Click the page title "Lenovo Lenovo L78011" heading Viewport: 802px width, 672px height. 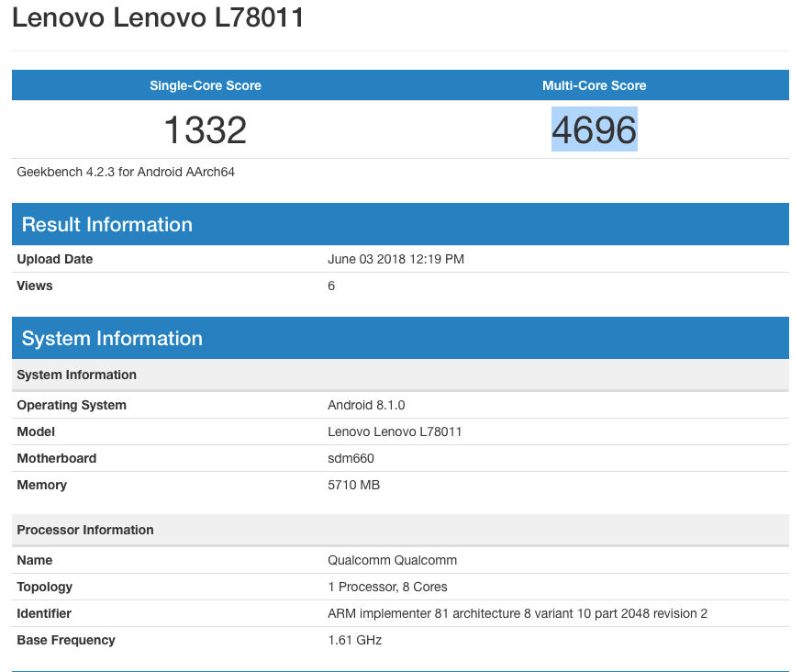158,17
